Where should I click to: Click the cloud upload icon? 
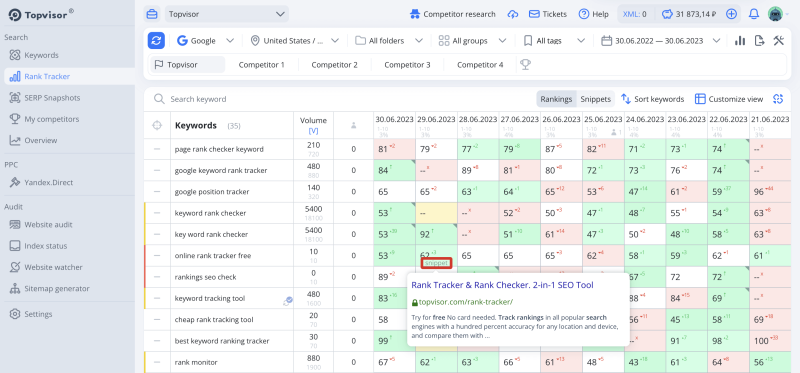[x=513, y=14]
